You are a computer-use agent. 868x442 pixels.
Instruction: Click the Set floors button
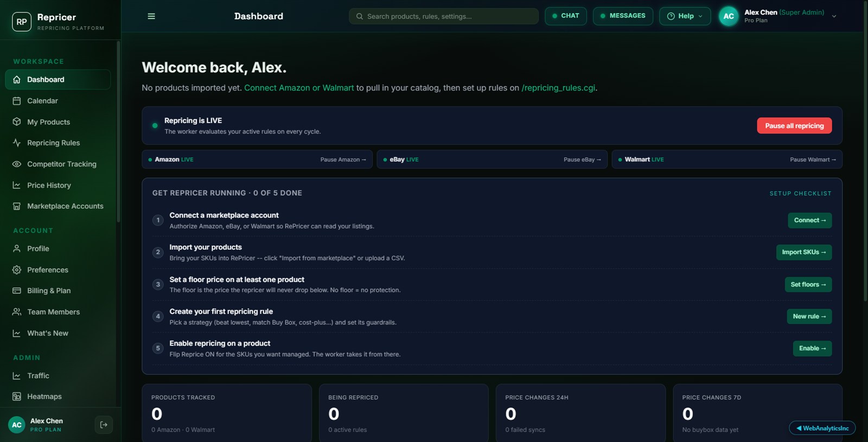[808, 284]
